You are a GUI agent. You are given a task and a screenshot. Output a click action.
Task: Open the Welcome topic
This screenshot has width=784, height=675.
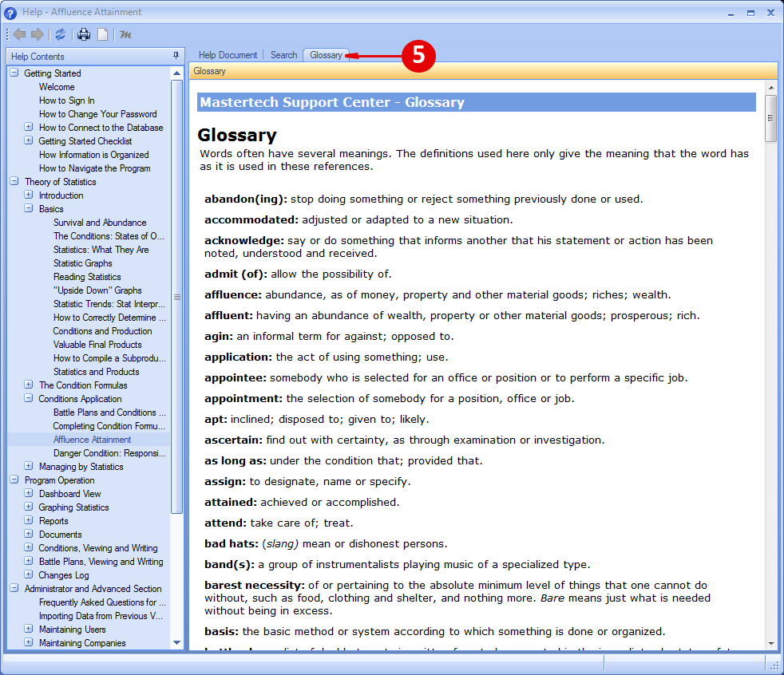pos(57,86)
